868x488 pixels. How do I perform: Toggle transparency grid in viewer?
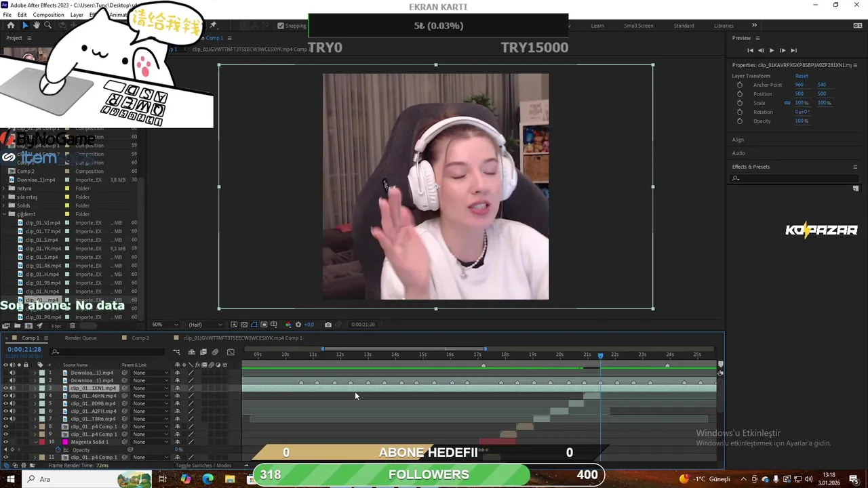[x=244, y=325]
